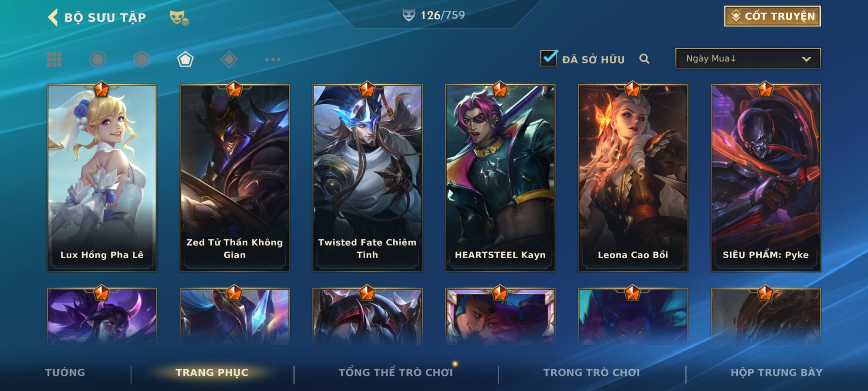Expand the Ngày Mua sort dropdown
Viewport: 868px width, 391px height.
click(748, 58)
